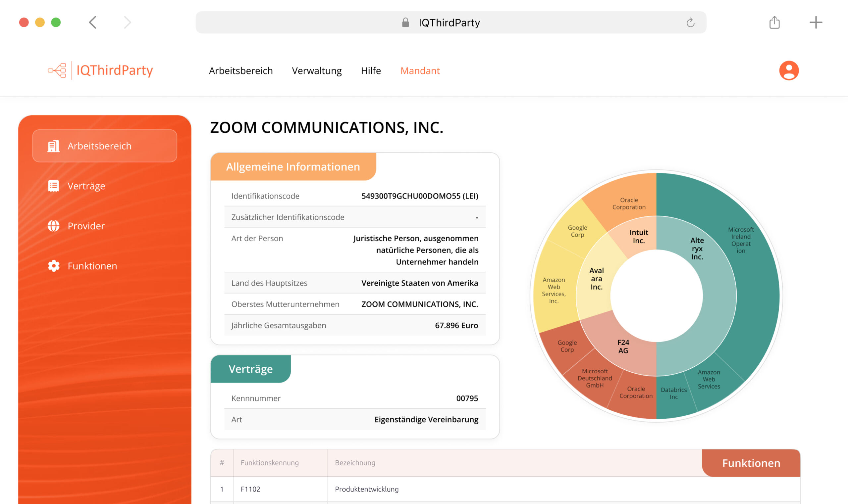Click the Eigenständige Vereinbarung value
This screenshot has width=848, height=504.
[x=426, y=419]
